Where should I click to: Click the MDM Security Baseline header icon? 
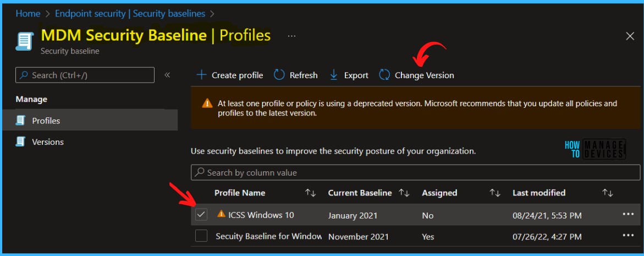click(x=25, y=41)
